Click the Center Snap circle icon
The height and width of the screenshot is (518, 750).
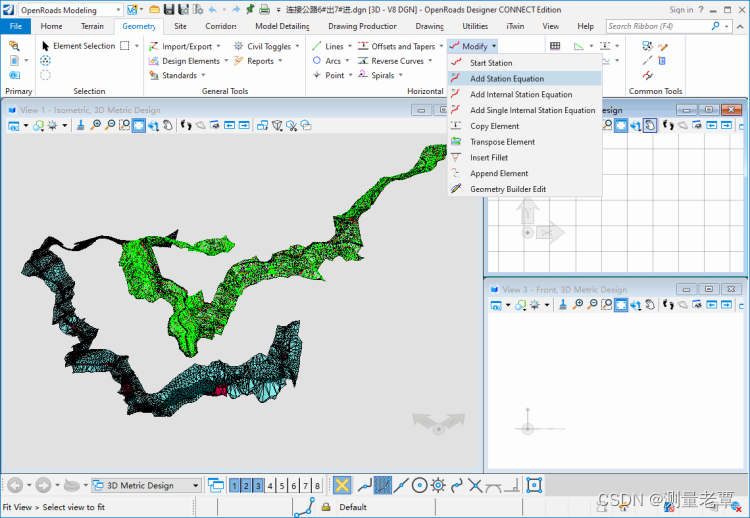(419, 485)
